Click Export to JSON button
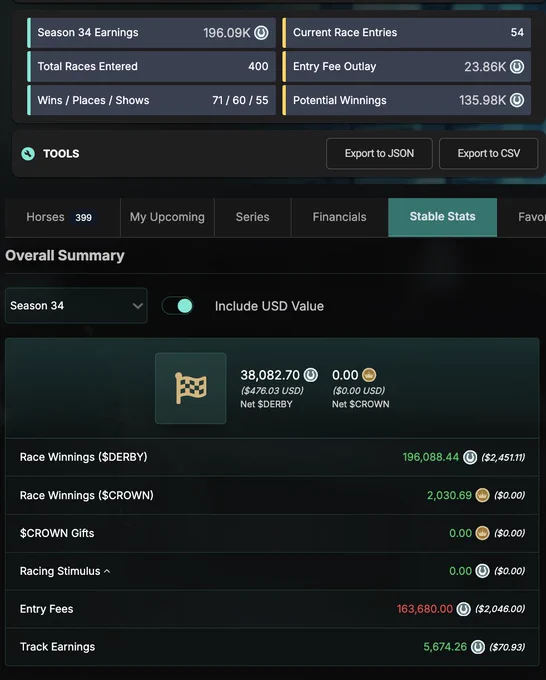This screenshot has height=680, width=546. click(379, 154)
